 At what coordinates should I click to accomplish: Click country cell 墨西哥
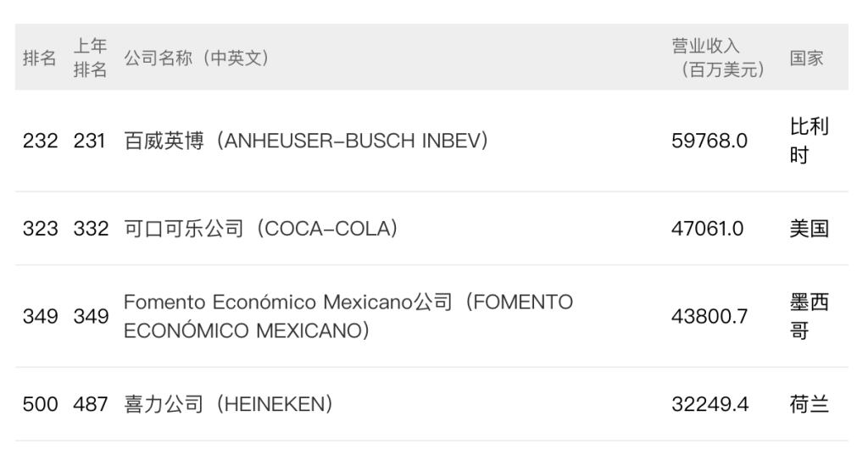810,316
